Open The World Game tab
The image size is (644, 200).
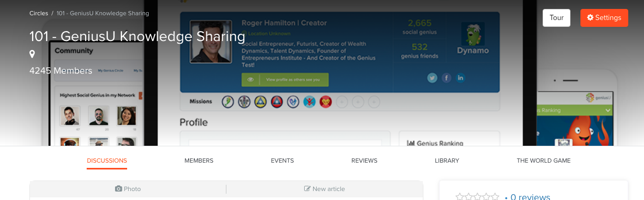[x=544, y=161]
